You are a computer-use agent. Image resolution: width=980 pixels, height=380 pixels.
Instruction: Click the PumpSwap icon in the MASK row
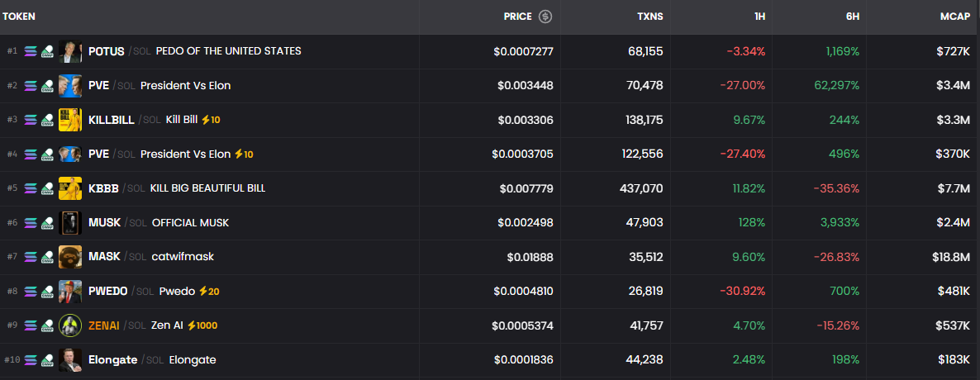tap(48, 257)
